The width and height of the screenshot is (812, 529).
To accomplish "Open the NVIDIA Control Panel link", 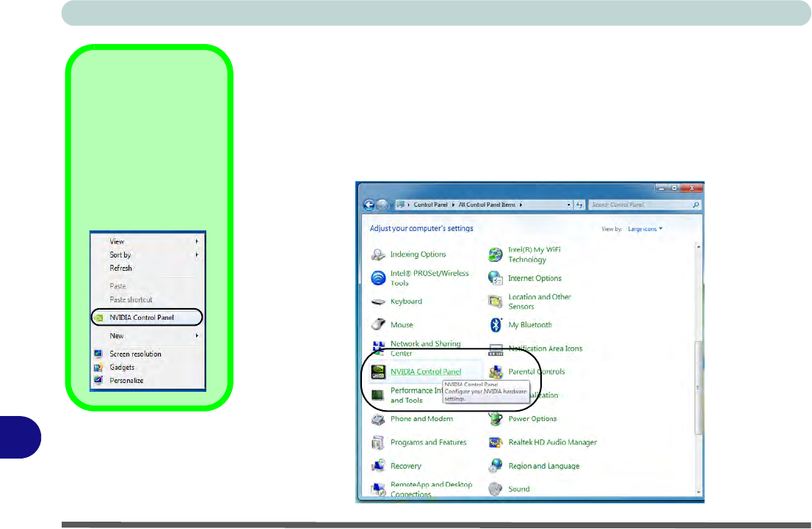I will [x=426, y=372].
